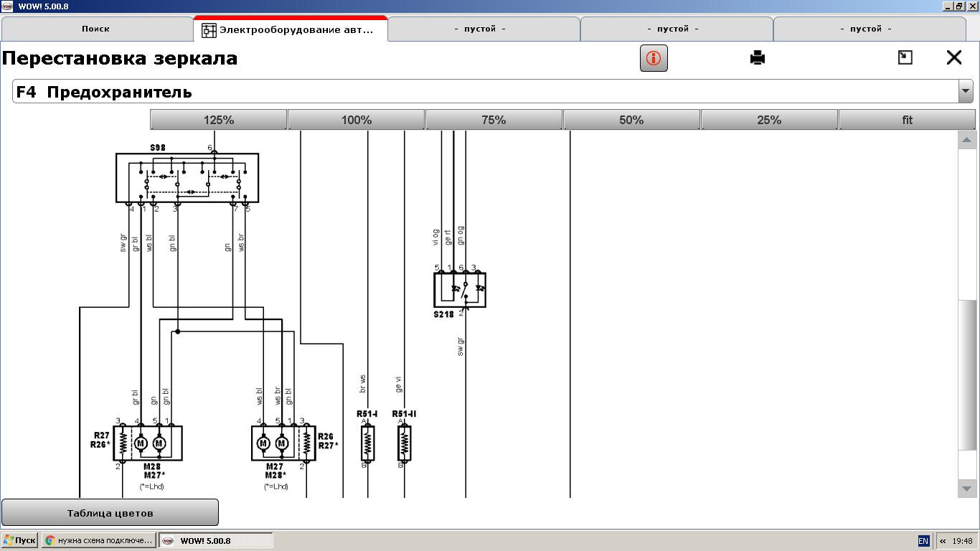Pop out diagram with arrow window icon

pyautogui.click(x=905, y=57)
